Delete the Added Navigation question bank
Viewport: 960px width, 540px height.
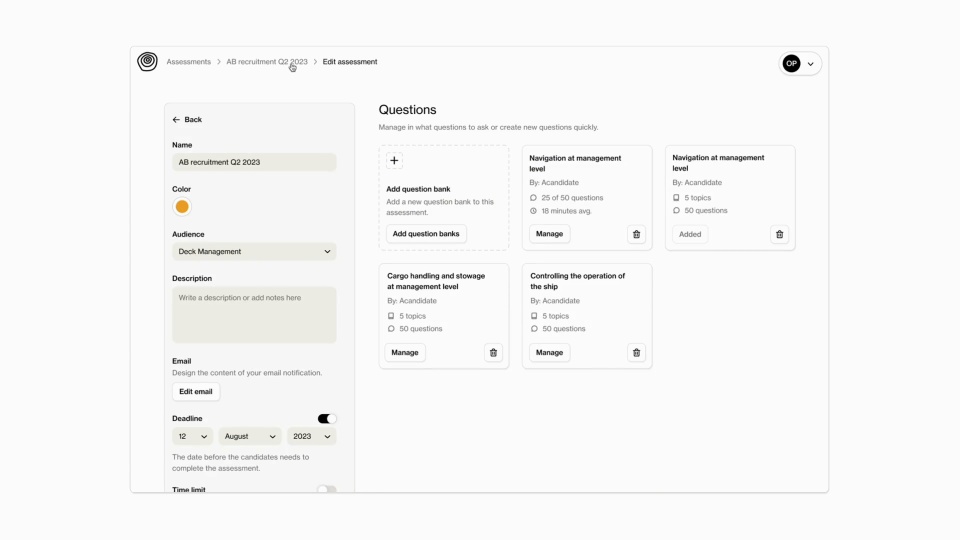779,234
